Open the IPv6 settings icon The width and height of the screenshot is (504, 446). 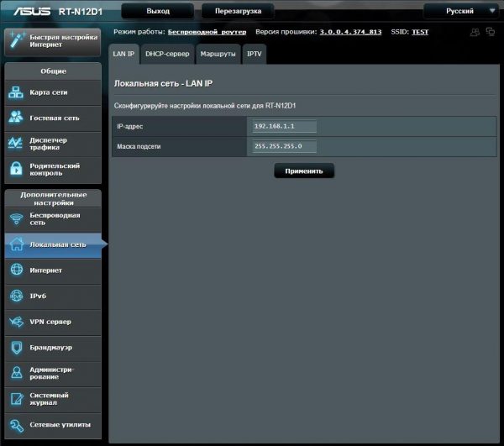pyautogui.click(x=17, y=296)
